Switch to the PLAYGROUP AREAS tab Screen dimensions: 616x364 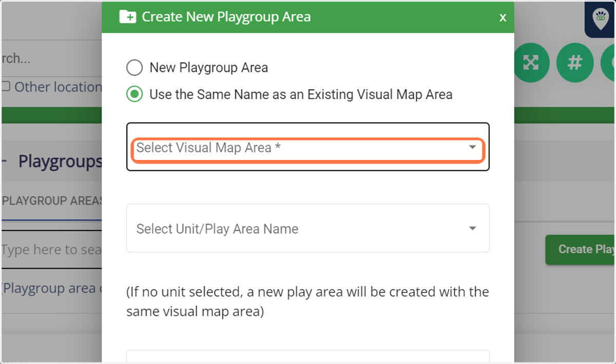tap(51, 201)
